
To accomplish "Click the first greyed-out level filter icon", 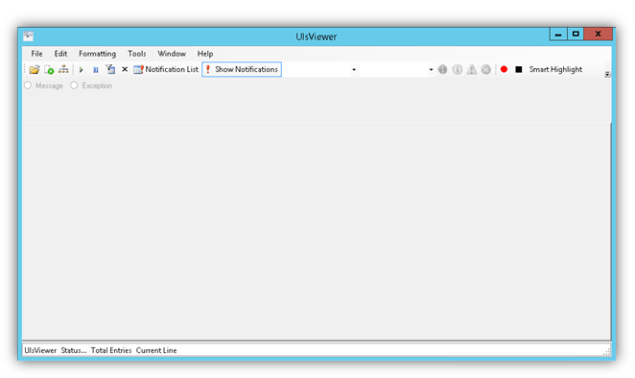I will pyautogui.click(x=443, y=69).
